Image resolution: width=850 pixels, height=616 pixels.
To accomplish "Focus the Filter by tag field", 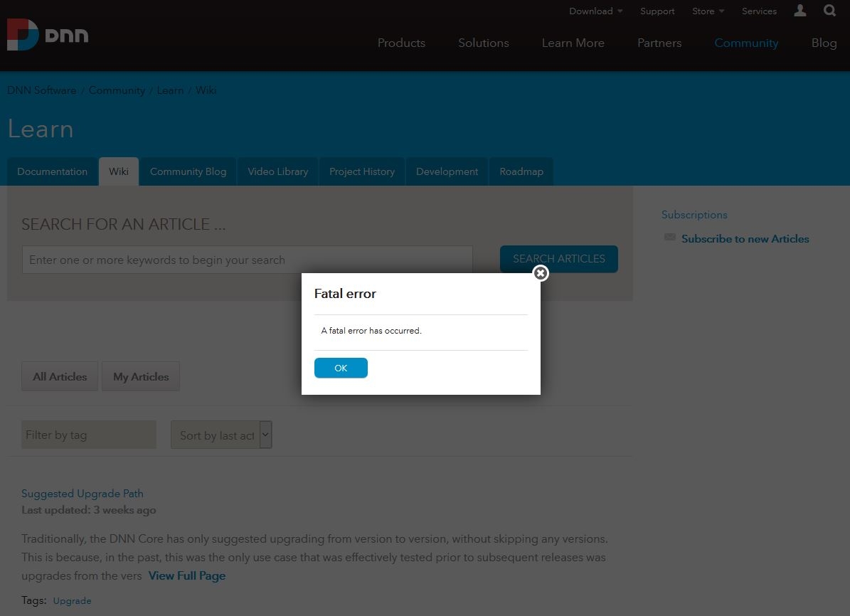I will click(89, 435).
